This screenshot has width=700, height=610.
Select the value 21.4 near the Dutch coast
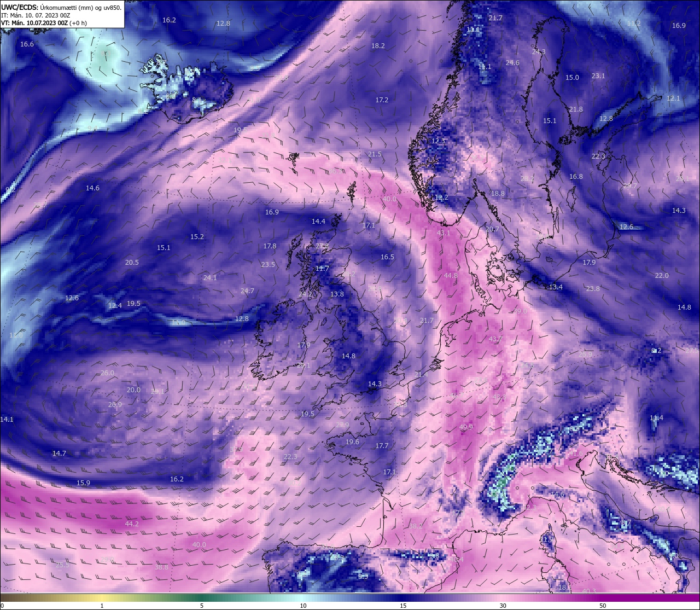coord(421,375)
